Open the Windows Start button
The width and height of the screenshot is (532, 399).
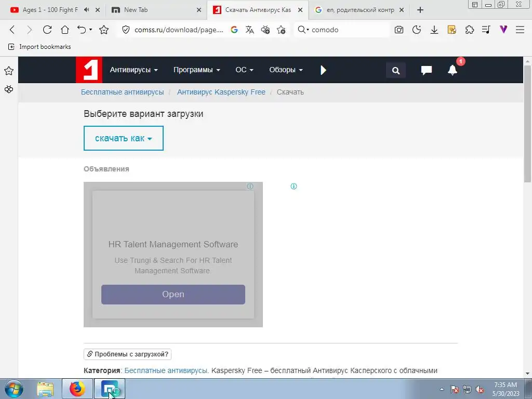14,389
